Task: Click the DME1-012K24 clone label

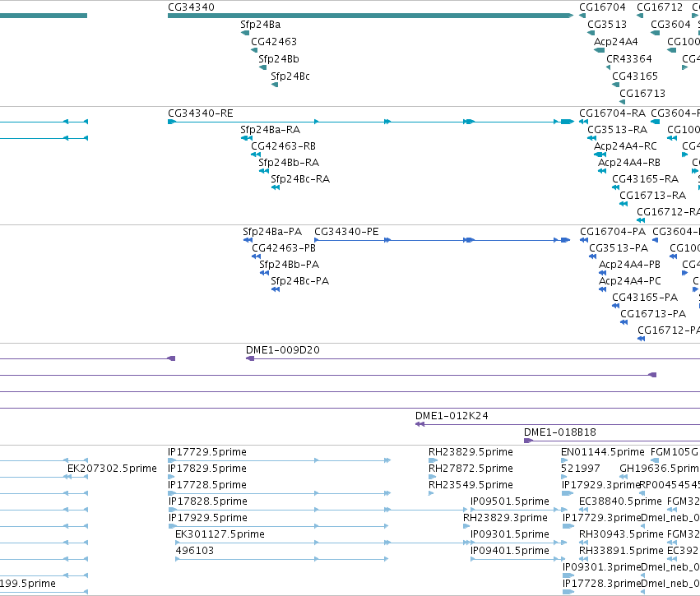Action: (x=452, y=416)
